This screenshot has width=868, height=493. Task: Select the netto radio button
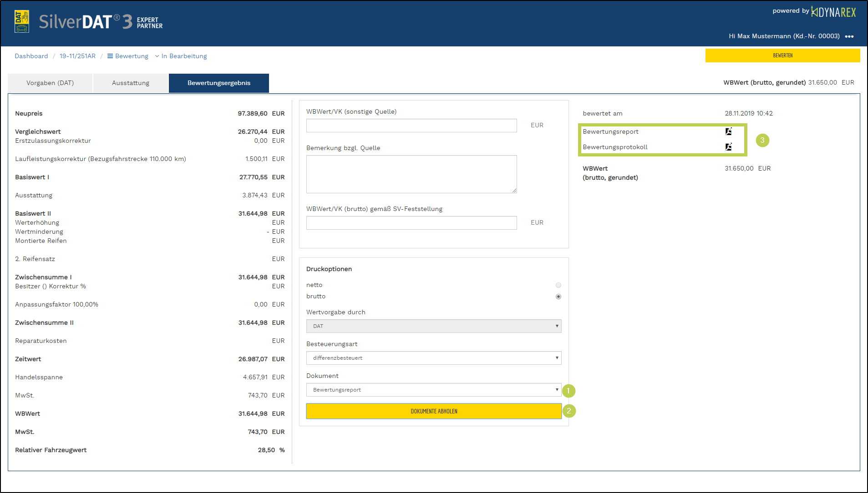click(558, 285)
